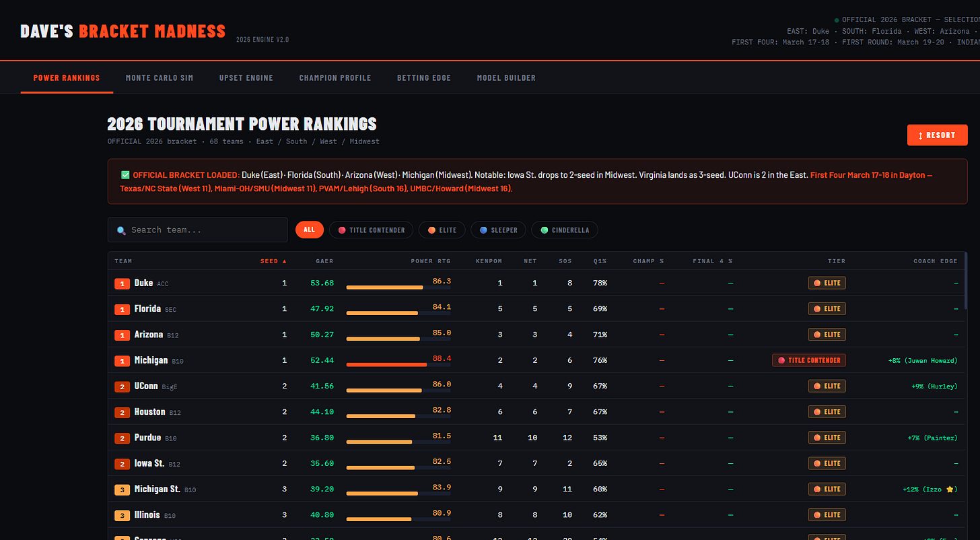Click UConn's seed 2 badge icon
Viewport: 980px width, 540px height.
coord(122,386)
